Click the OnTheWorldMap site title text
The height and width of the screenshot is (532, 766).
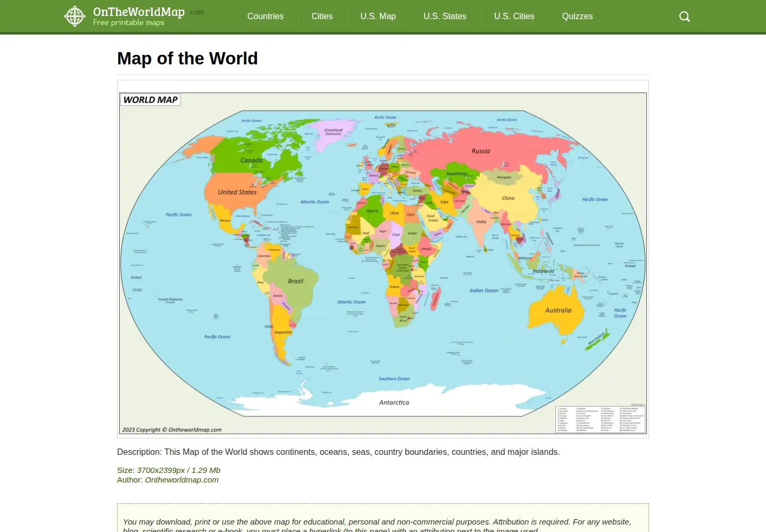point(139,12)
